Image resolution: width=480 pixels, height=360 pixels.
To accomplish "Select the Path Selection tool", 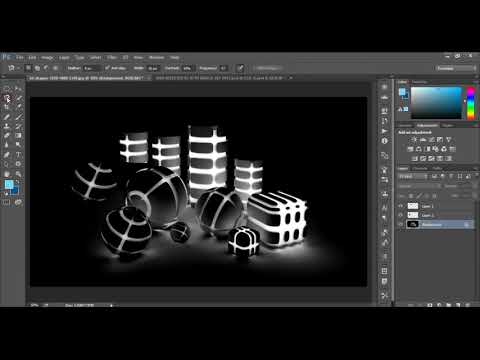I will (7, 164).
